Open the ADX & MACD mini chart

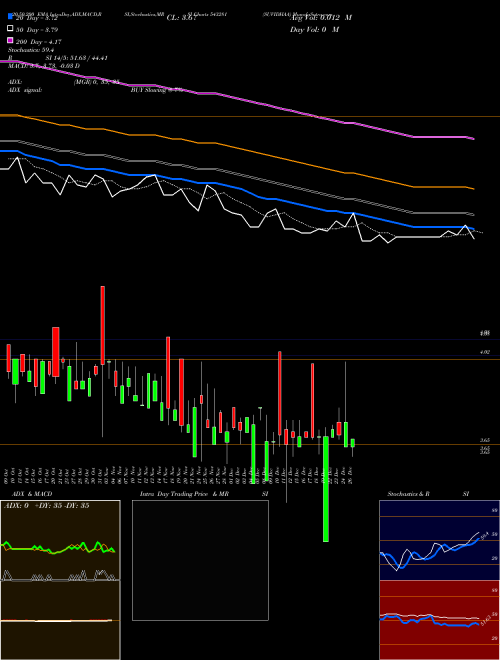click(60, 580)
